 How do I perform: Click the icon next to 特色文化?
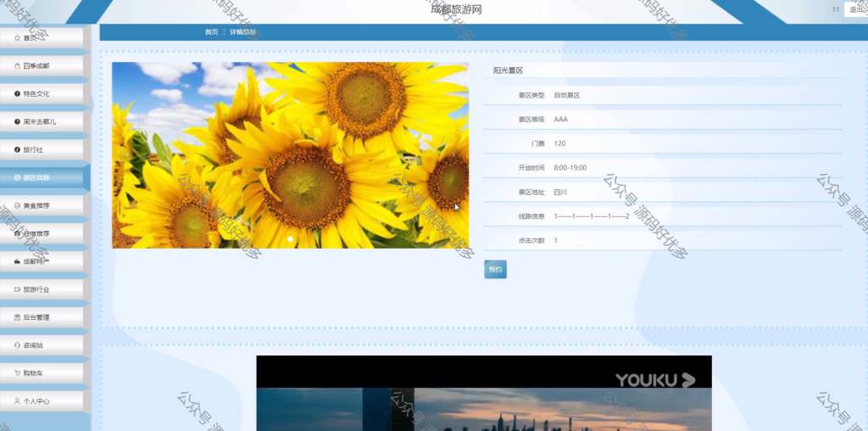[x=17, y=93]
